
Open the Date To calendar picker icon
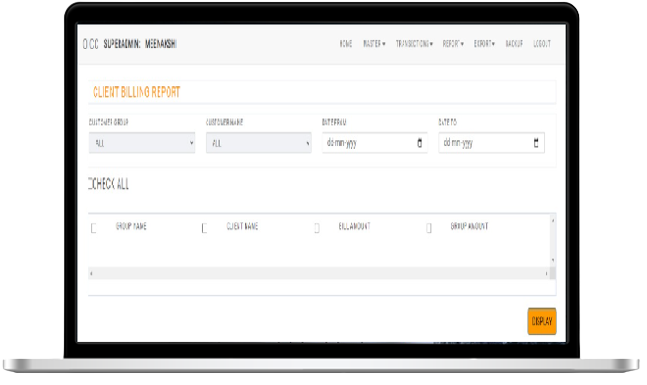click(536, 143)
